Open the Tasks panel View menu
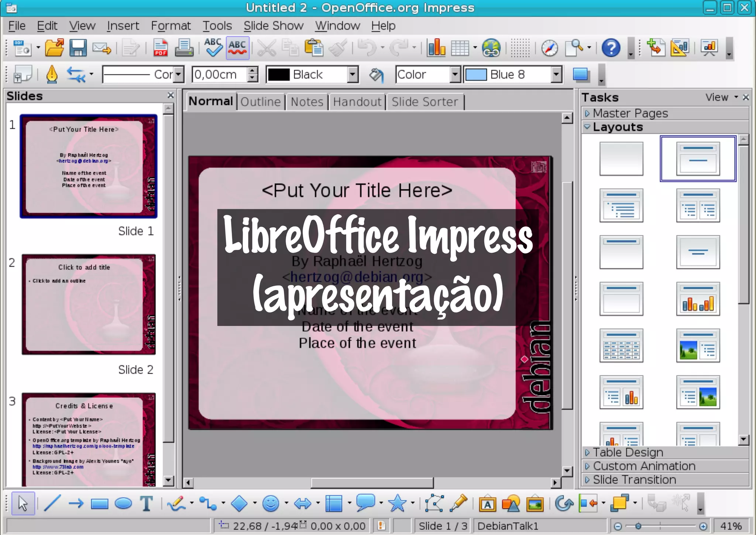This screenshot has width=756, height=535. (721, 97)
